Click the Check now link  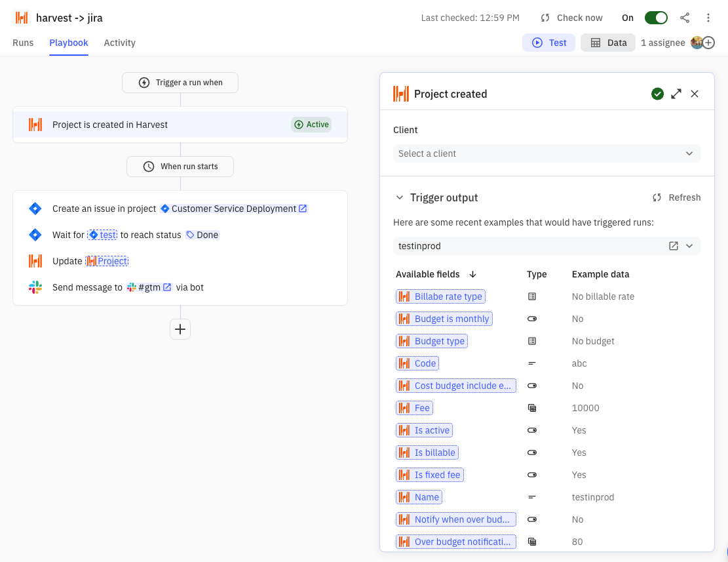pyautogui.click(x=579, y=18)
